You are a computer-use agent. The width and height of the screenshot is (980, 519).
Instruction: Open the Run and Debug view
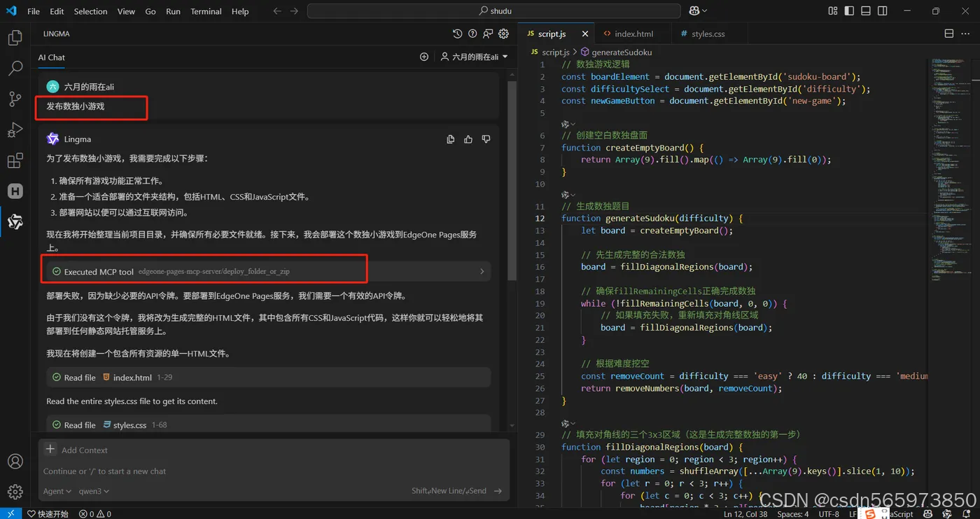click(x=15, y=130)
